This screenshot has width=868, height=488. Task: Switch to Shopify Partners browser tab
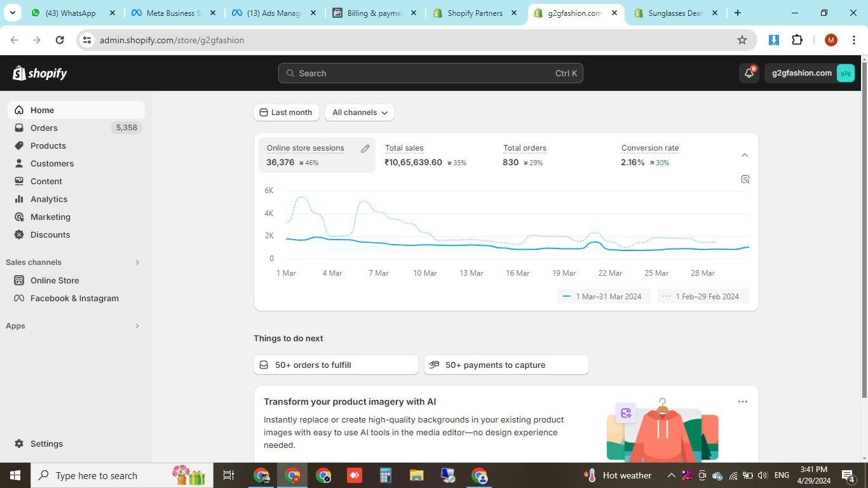pos(475,13)
